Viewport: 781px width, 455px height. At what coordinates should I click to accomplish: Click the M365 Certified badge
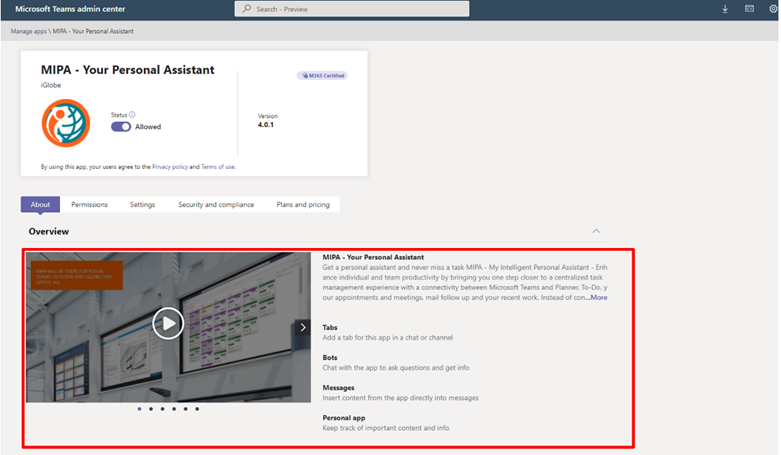[322, 76]
